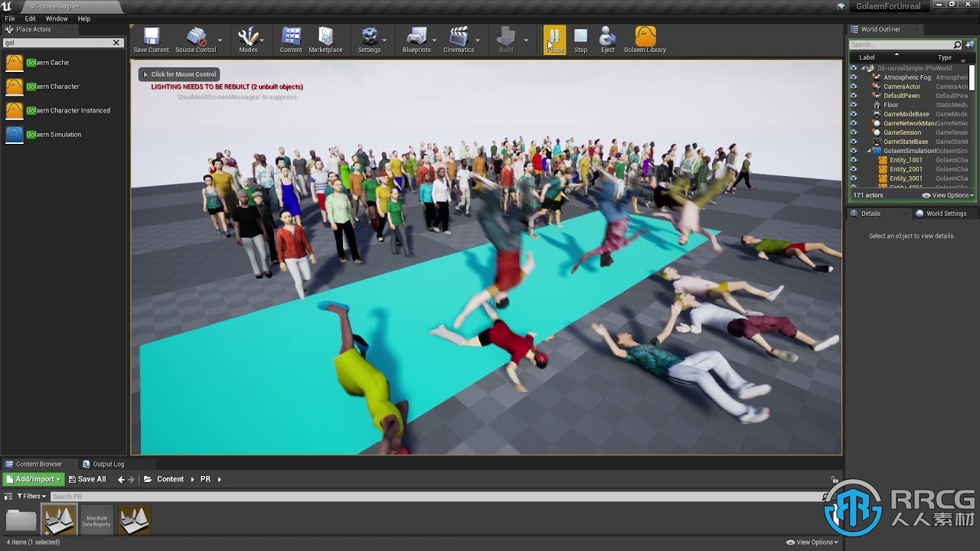Pause the running simulation

[554, 40]
